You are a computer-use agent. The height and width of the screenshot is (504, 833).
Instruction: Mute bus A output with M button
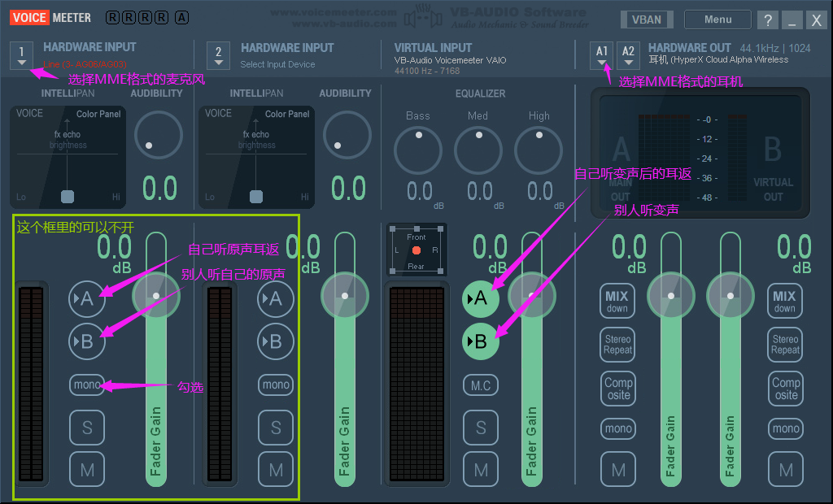click(618, 470)
